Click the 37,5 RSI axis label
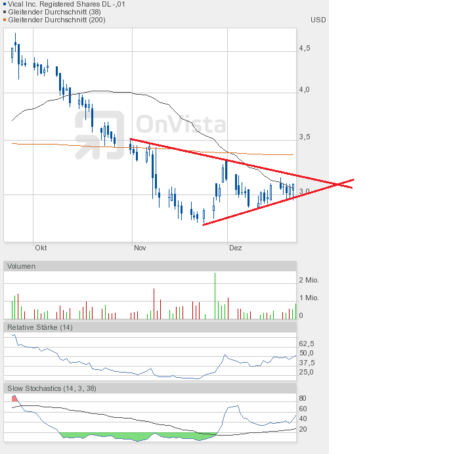Viewport: 476px width, 454px height. 307,363
